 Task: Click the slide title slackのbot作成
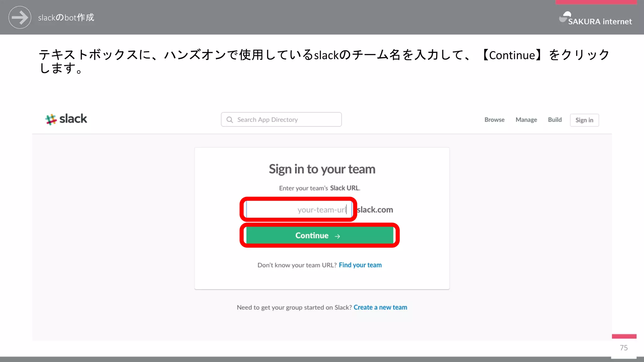tap(66, 18)
